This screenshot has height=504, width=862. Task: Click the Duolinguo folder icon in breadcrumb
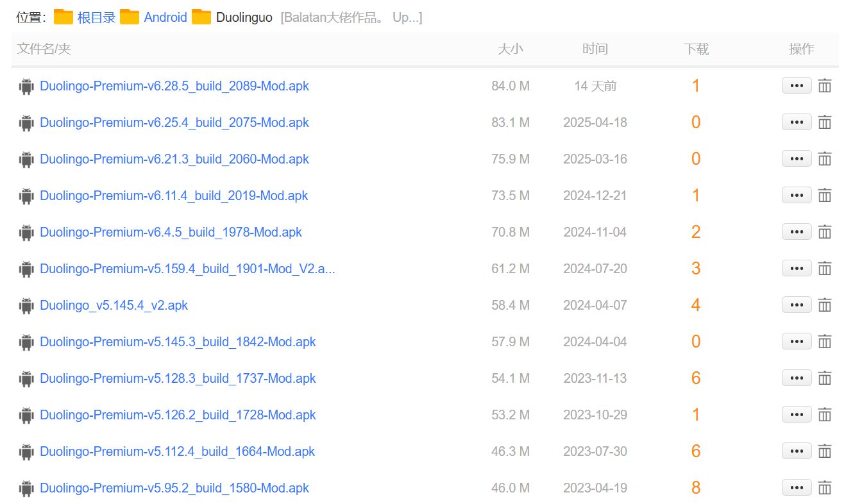click(x=201, y=17)
